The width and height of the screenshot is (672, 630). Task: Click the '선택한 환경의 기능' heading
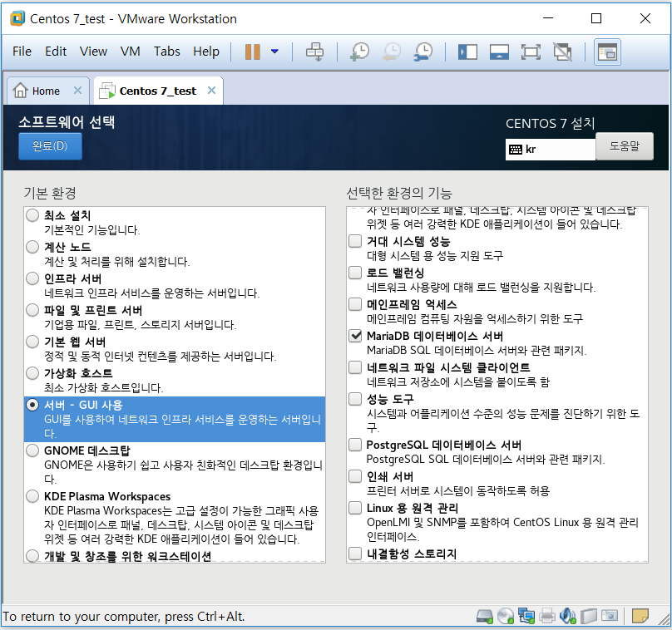coord(399,193)
